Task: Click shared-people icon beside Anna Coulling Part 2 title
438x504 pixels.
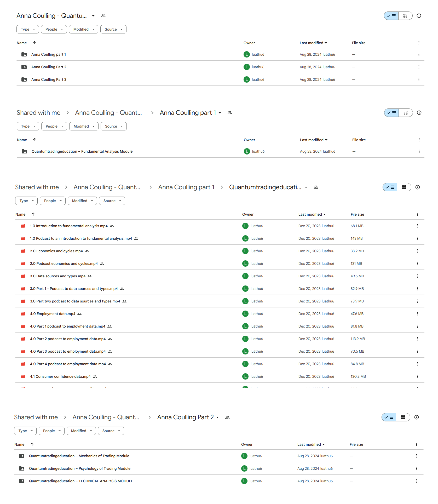Action: [x=227, y=417]
